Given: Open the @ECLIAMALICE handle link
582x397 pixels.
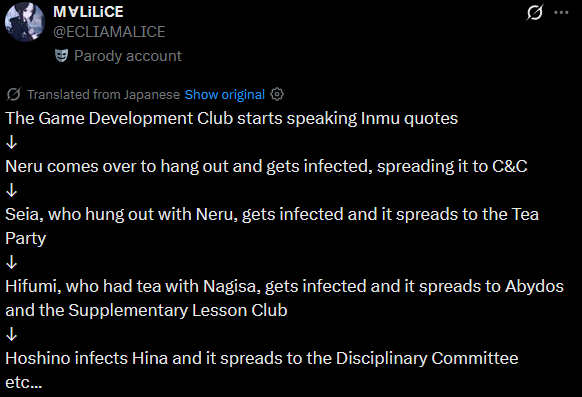Looking at the screenshot, I should click(x=109, y=32).
